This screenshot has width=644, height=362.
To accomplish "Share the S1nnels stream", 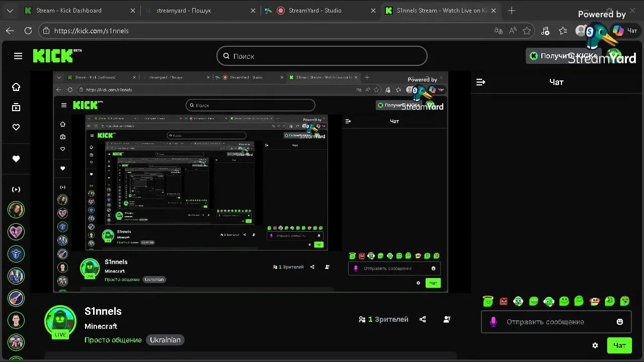I will point(423,319).
